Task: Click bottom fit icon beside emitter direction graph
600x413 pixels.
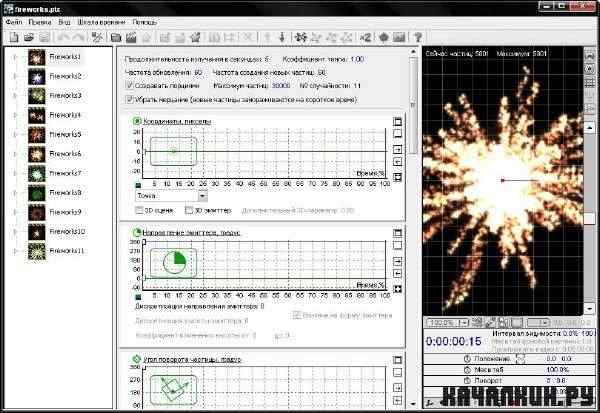Action: click(x=398, y=289)
